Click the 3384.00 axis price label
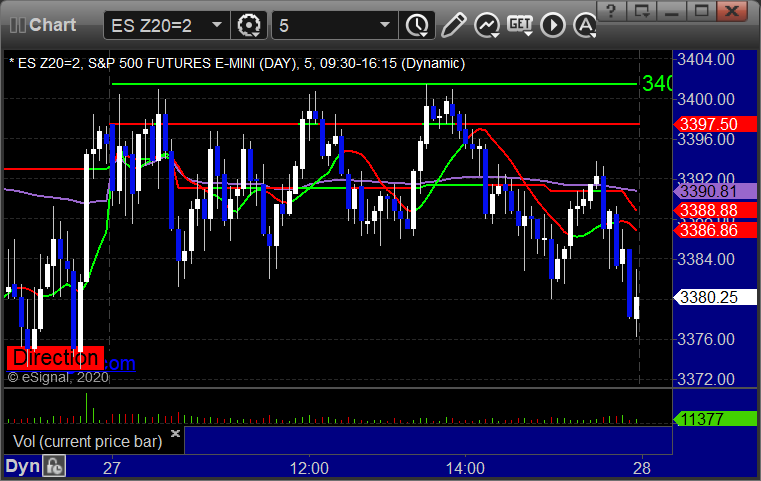This screenshot has height=481, width=761. [706, 259]
